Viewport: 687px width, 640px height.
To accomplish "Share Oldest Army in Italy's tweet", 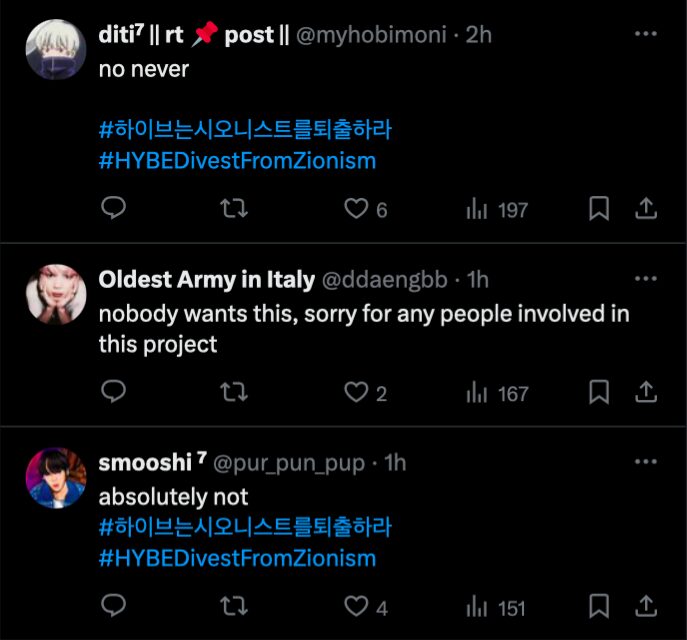I will coord(646,392).
